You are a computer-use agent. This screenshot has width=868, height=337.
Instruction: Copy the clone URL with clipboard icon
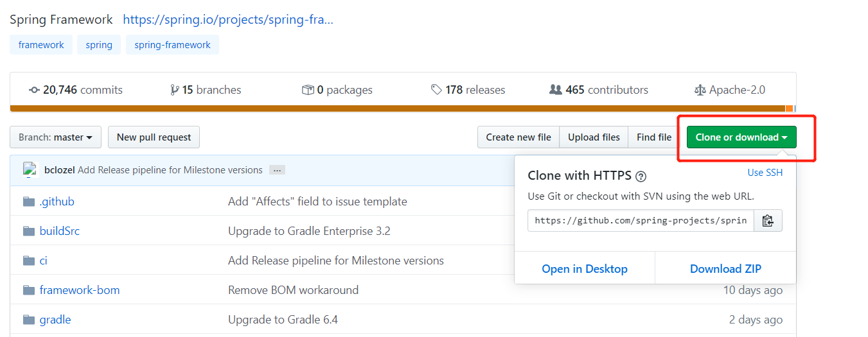(768, 221)
